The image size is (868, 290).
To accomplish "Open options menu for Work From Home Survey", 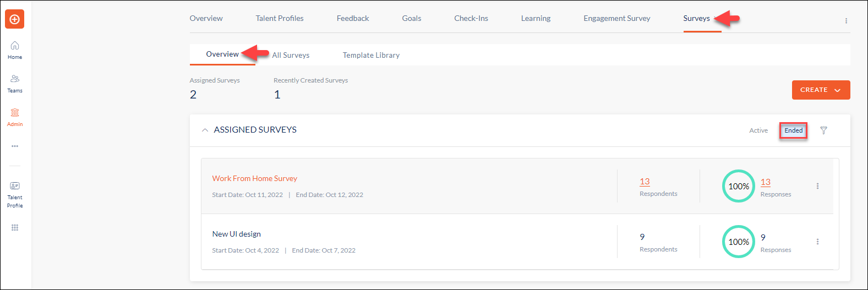I will coord(817,186).
